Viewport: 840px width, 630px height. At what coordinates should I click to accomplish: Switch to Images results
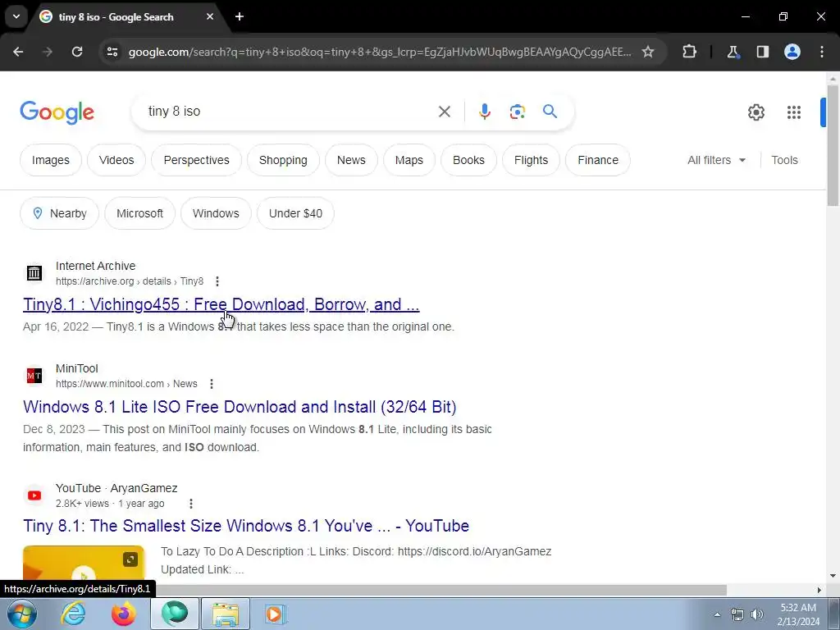(x=50, y=160)
